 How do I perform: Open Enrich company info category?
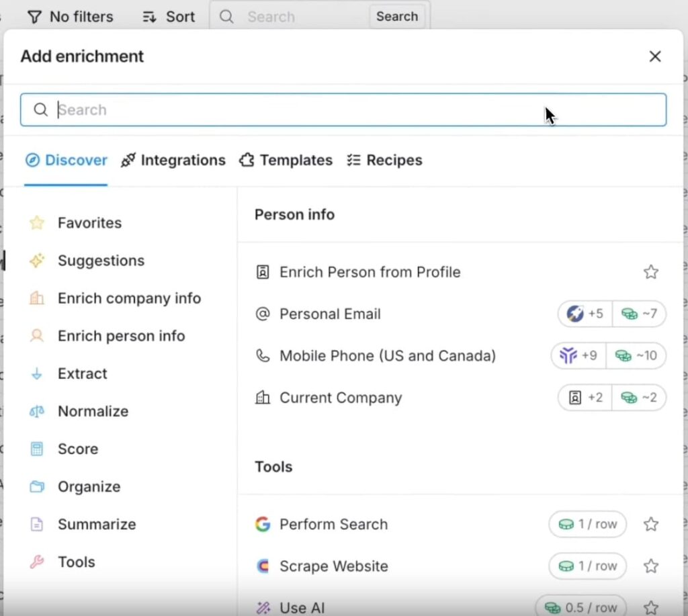128,298
